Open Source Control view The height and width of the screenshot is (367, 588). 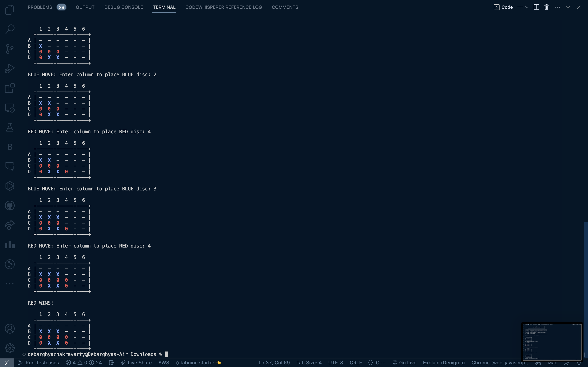[x=10, y=49]
